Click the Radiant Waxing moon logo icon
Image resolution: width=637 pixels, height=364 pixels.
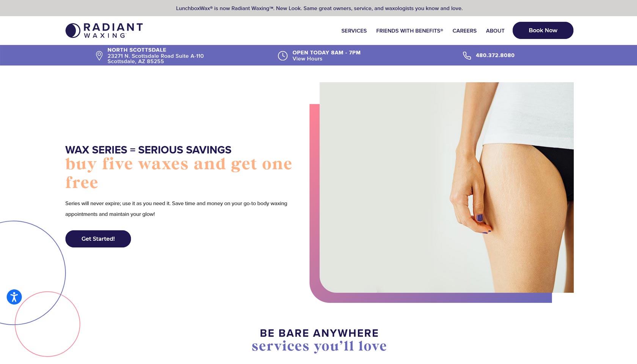[73, 31]
